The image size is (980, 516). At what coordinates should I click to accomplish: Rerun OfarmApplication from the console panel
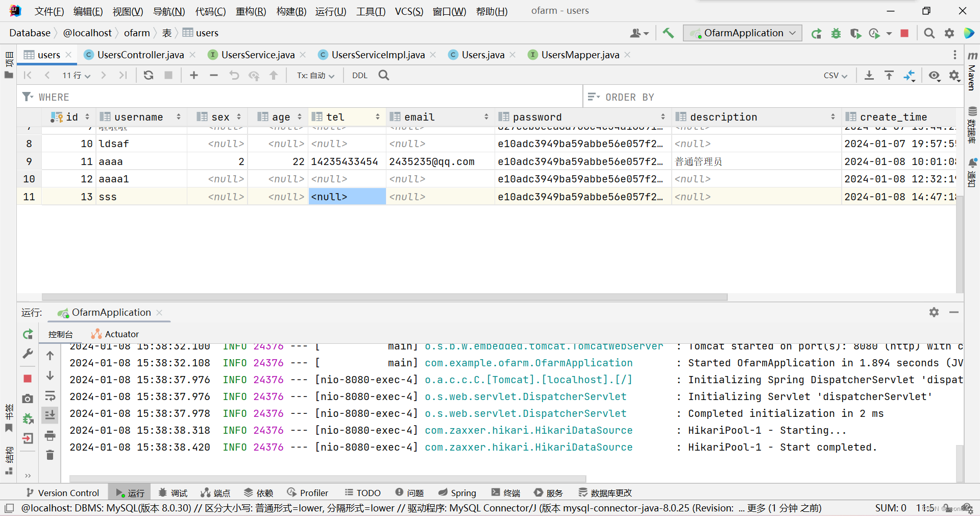(27, 335)
